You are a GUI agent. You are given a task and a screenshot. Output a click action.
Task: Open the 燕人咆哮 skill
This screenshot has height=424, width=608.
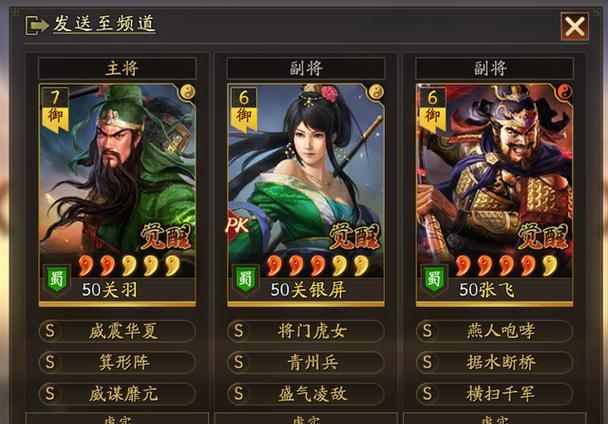[x=494, y=331]
